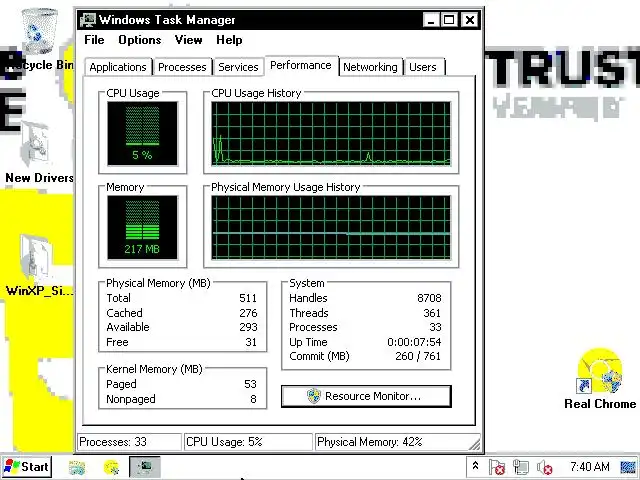Click the Task Manager taskbar button
The height and width of the screenshot is (480, 640).
click(x=145, y=467)
